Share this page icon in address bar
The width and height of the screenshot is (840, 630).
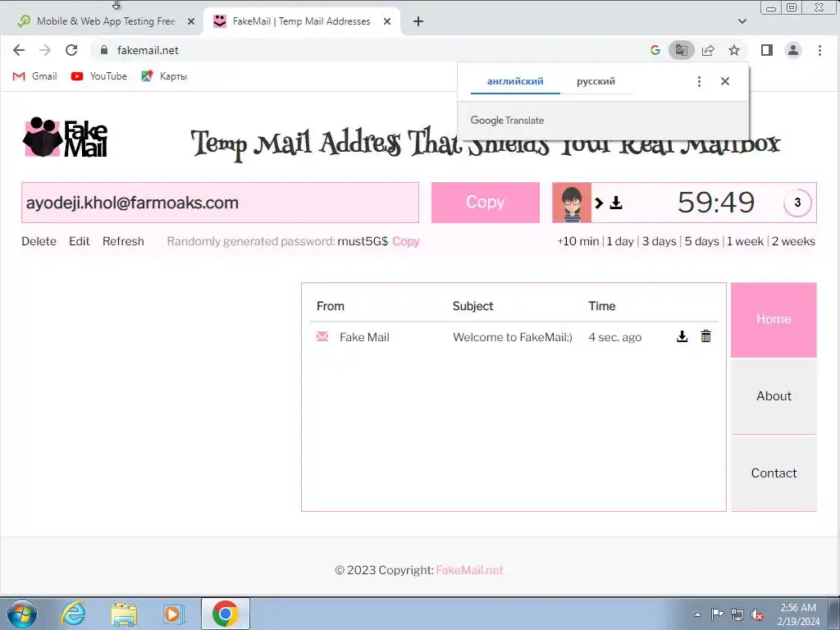pos(708,50)
